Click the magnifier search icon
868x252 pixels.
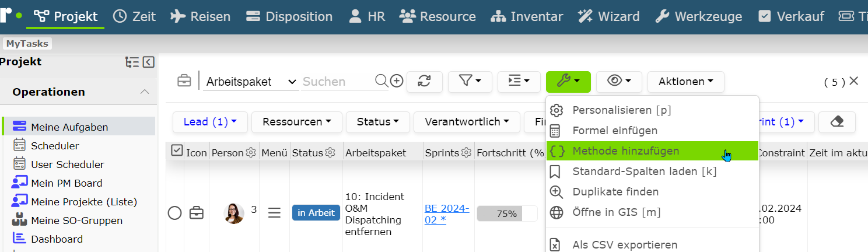[x=381, y=80]
